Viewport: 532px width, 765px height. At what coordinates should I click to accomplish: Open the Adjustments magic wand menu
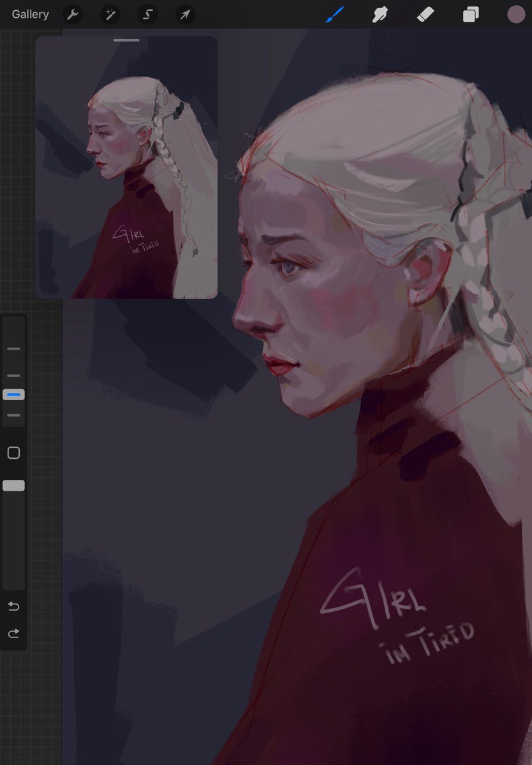tap(110, 15)
